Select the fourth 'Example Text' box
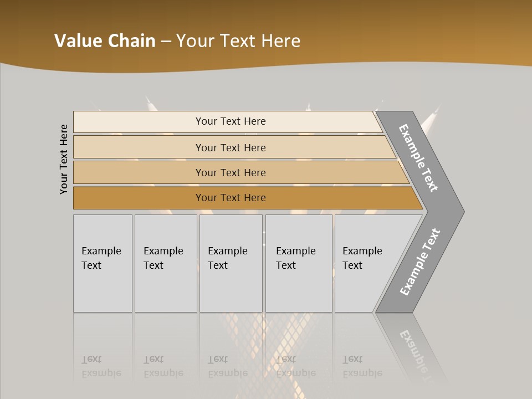 (298, 263)
